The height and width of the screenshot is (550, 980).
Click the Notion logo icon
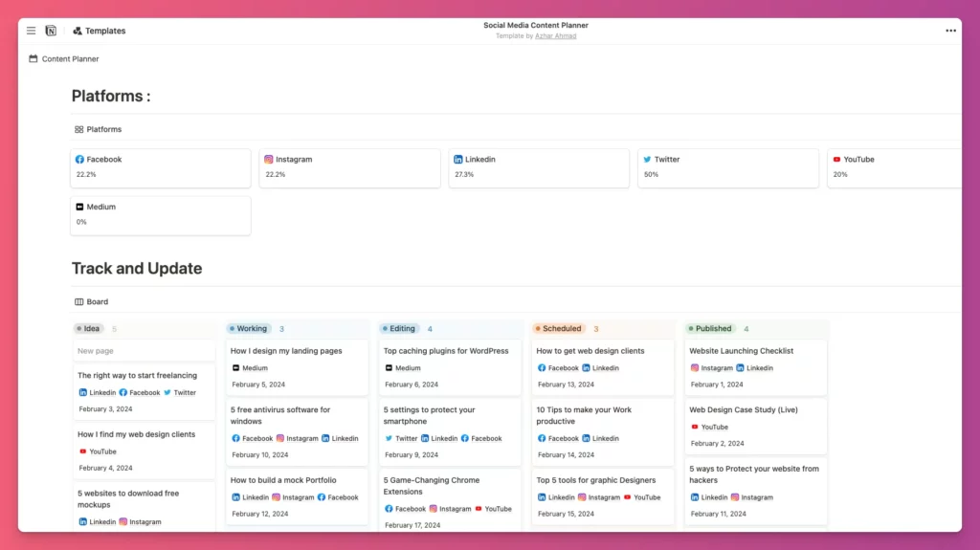pyautogui.click(x=51, y=31)
